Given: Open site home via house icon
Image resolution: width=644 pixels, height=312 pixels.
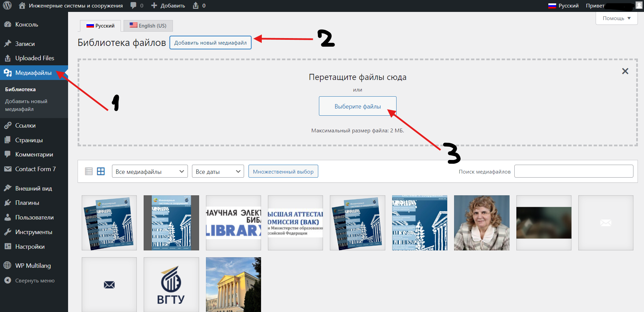Looking at the screenshot, I should (x=22, y=5).
